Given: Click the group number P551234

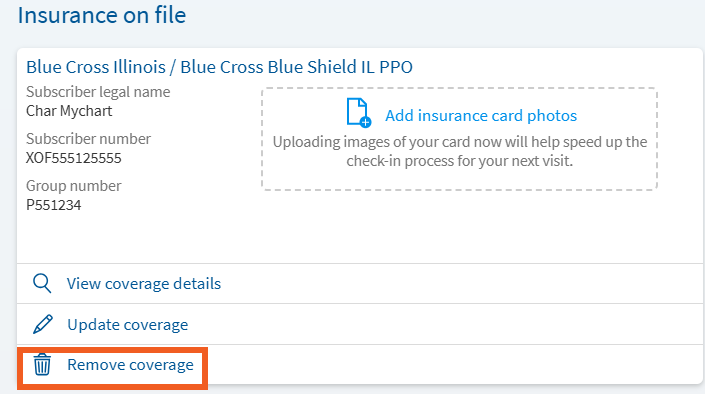Looking at the screenshot, I should pyautogui.click(x=54, y=205).
